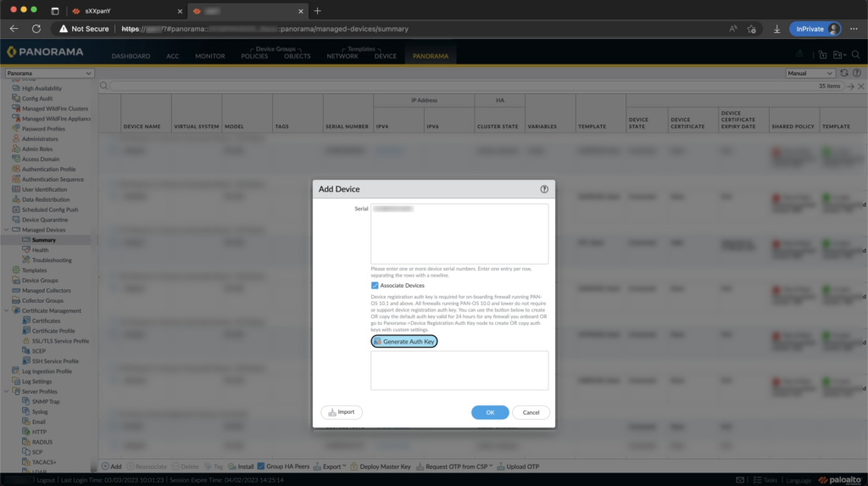Image resolution: width=868 pixels, height=486 pixels.
Task: Open the browser downloads icon
Action: tap(776, 29)
